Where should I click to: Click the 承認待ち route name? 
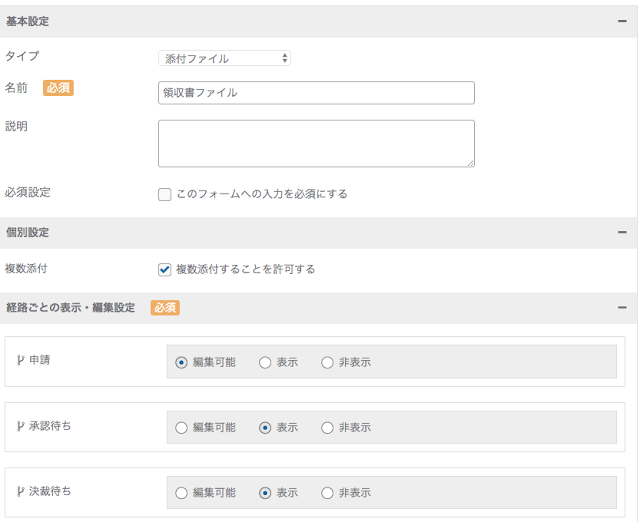pos(50,426)
